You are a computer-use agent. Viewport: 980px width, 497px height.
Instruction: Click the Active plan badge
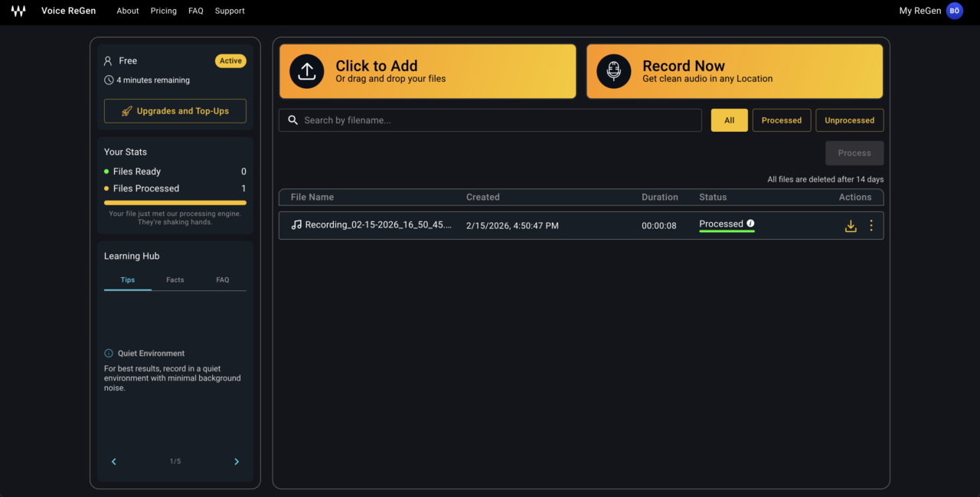(230, 60)
